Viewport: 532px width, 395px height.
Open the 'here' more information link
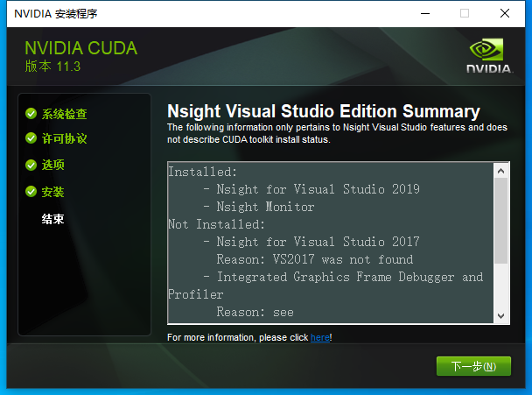[x=320, y=337]
